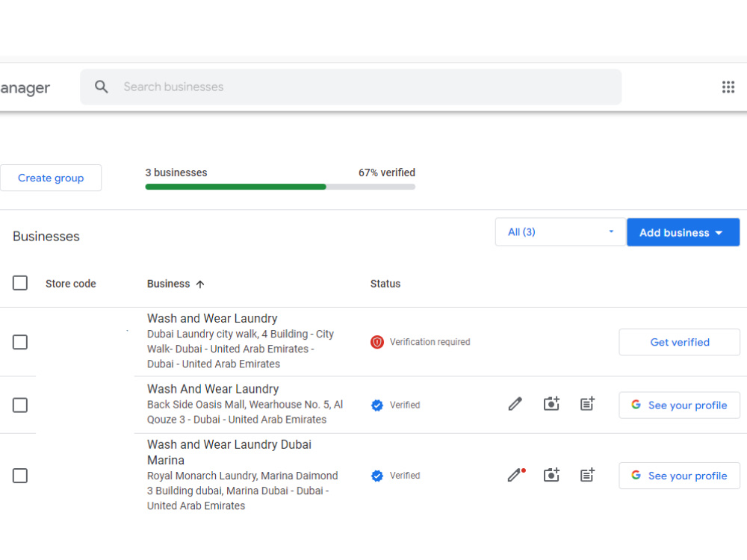Add photo for Dubai Marina listing
Screen dimensions: 747x560
(551, 475)
